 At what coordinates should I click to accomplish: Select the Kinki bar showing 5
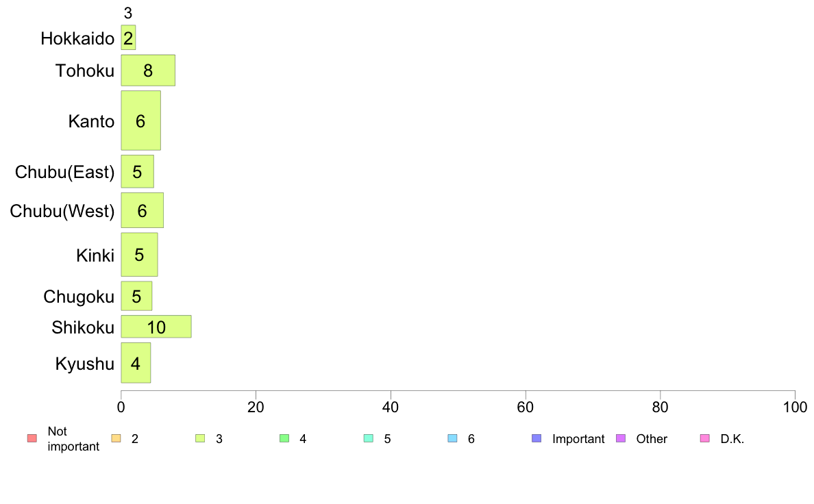139,254
